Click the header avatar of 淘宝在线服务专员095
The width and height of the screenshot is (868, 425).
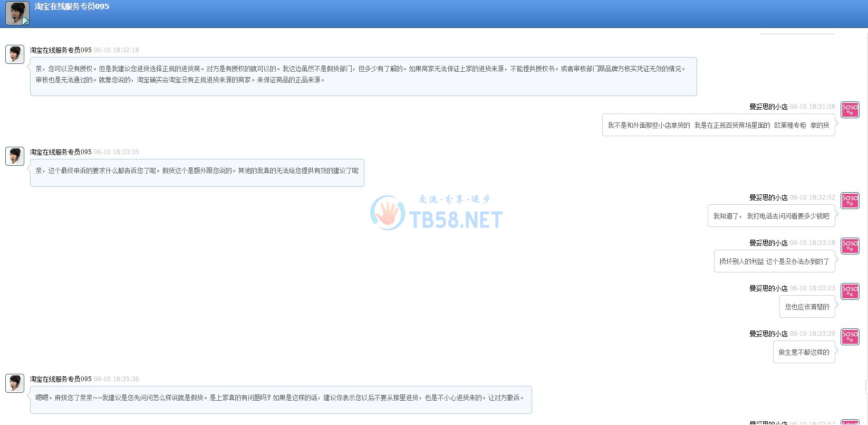17,13
